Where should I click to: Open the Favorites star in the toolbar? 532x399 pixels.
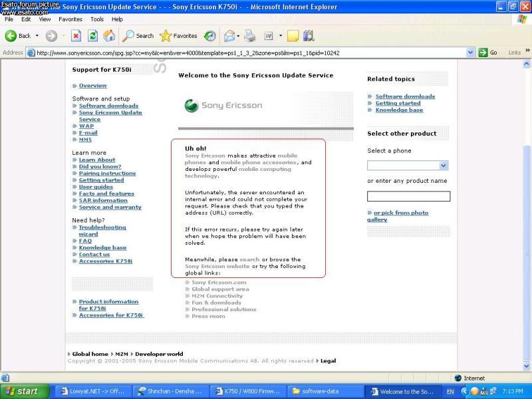178,36
